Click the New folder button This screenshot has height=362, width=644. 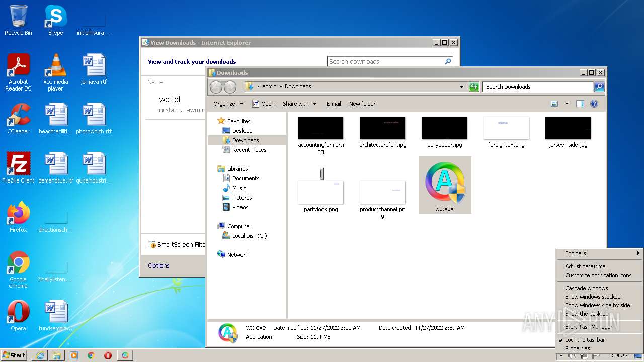click(362, 104)
